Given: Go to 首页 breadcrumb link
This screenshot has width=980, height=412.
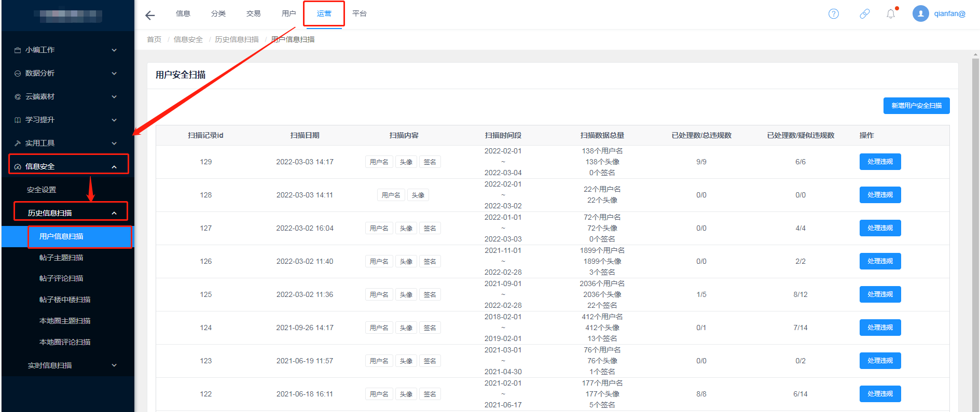Looking at the screenshot, I should point(154,39).
